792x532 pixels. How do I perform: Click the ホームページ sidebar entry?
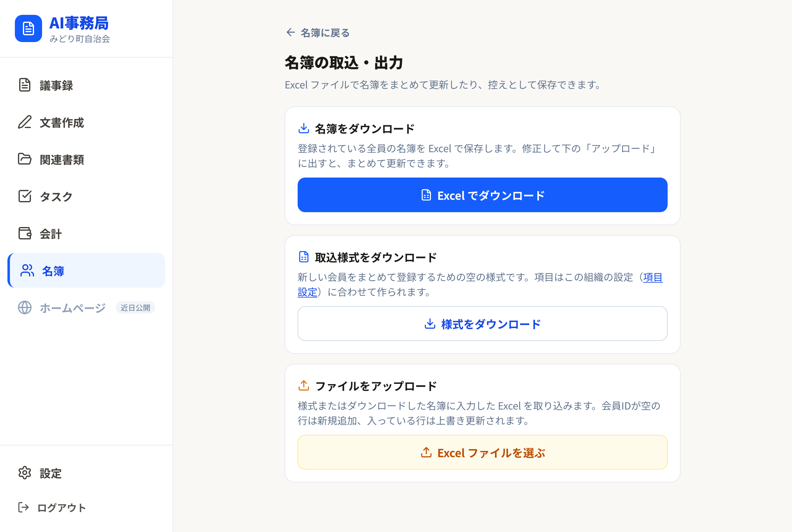tap(86, 307)
